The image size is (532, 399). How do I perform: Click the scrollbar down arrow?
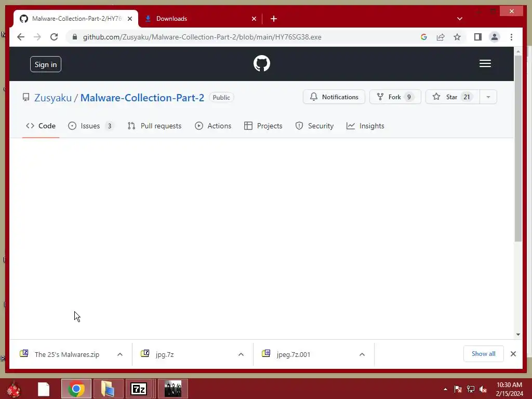click(x=518, y=334)
